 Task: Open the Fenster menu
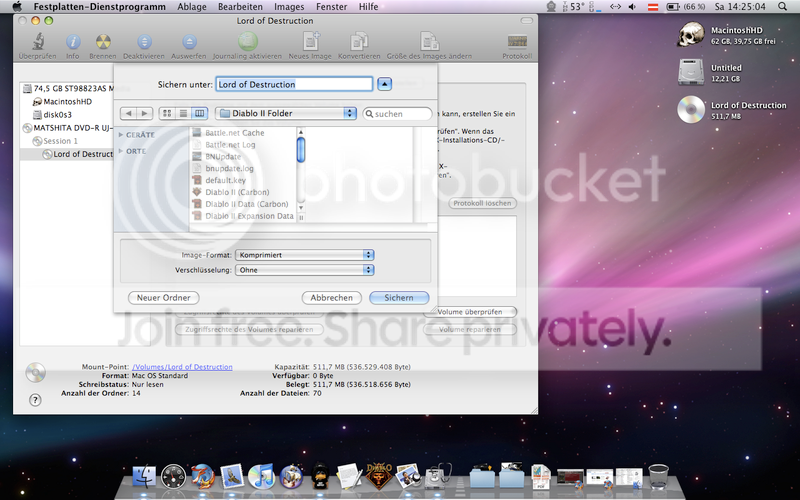click(x=332, y=7)
